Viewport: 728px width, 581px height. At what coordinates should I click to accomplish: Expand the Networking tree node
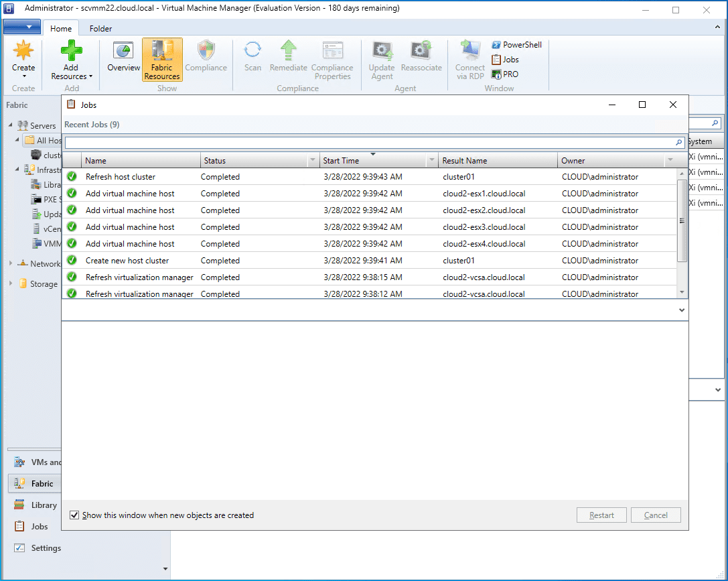(x=10, y=263)
